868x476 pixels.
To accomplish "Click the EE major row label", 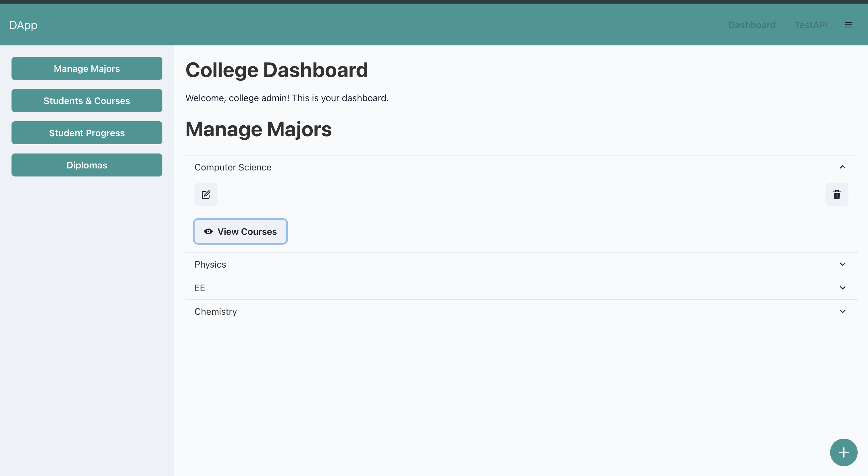I will click(x=200, y=288).
